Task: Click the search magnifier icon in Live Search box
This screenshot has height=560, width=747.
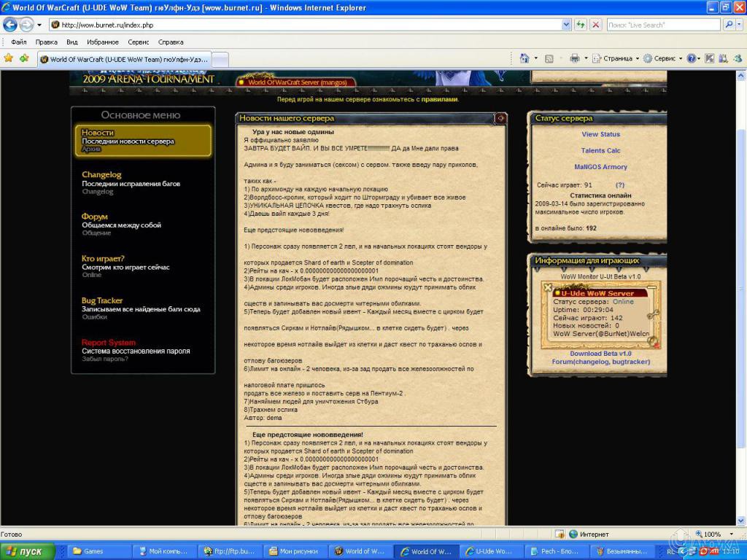Action: click(729, 24)
